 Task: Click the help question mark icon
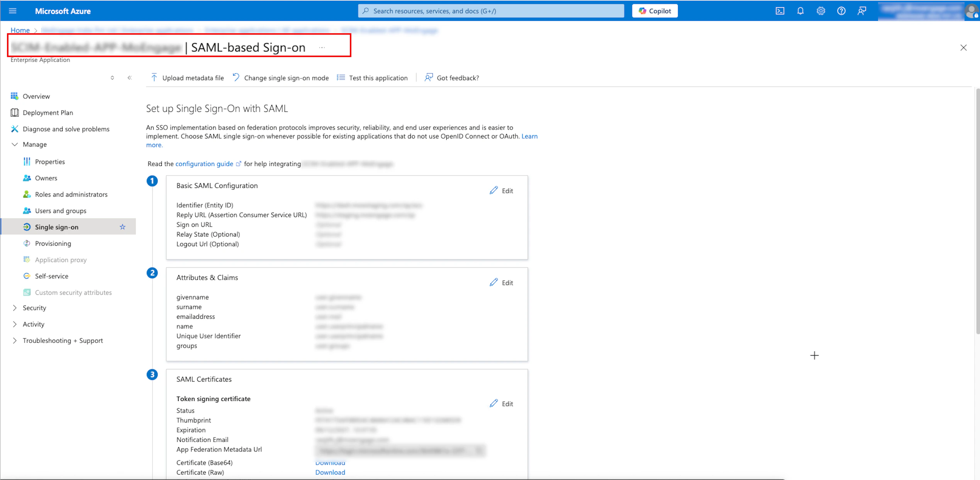pyautogui.click(x=841, y=11)
